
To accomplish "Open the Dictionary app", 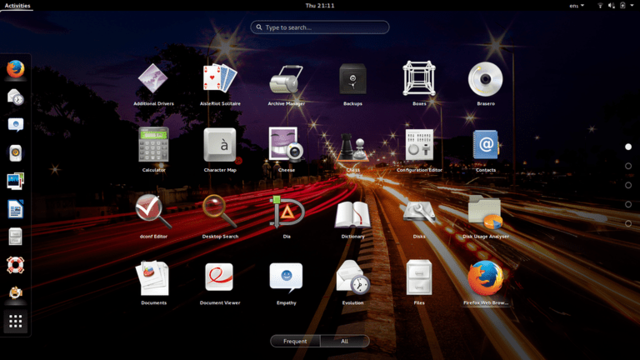I will click(353, 214).
